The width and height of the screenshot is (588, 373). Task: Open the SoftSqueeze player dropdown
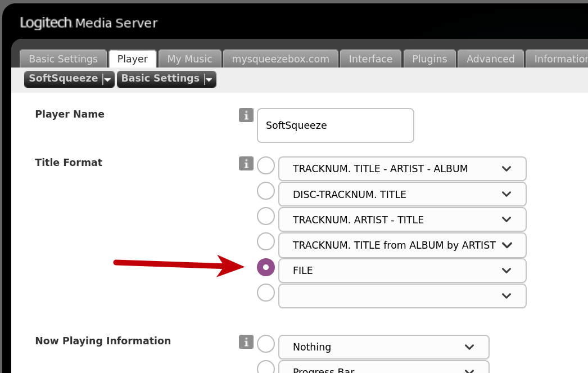[69, 79]
